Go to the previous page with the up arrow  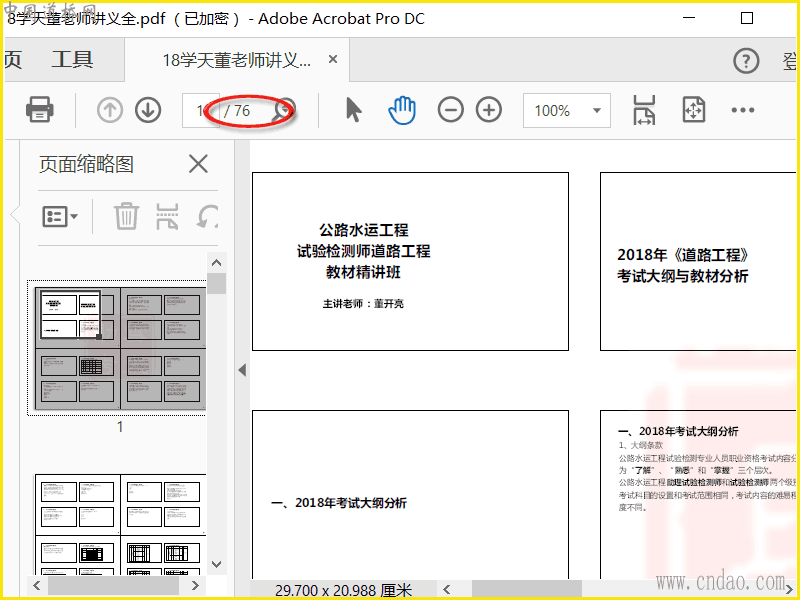[110, 110]
